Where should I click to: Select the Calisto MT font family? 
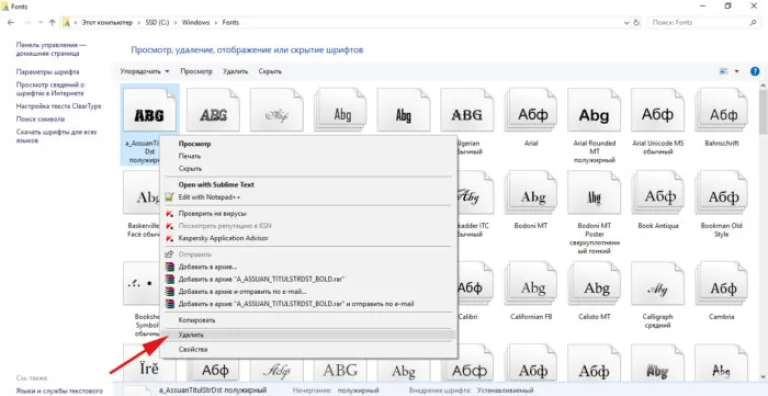click(x=594, y=291)
